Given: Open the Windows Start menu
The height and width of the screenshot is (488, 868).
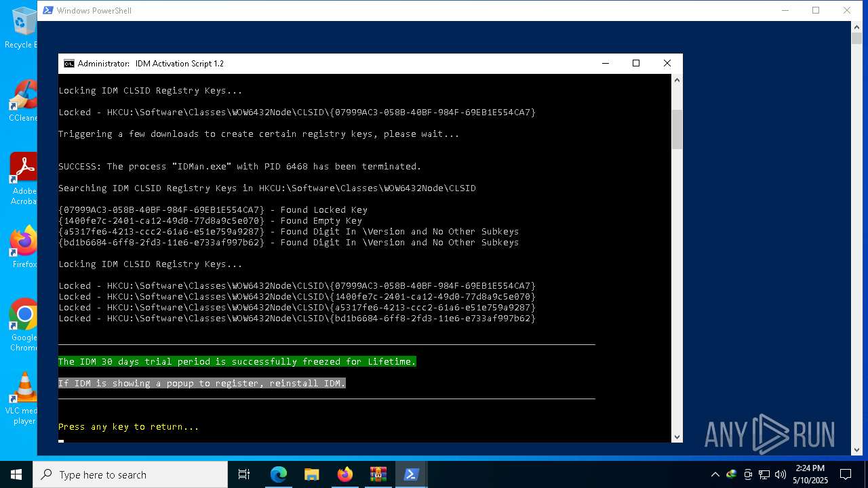Looking at the screenshot, I should (x=16, y=474).
